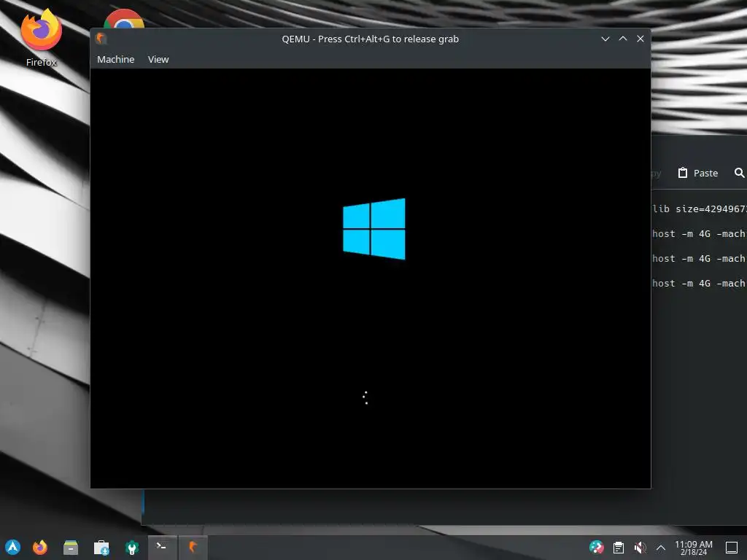Open the green wrench tool in the taskbar
The width and height of the screenshot is (747, 560).
click(x=132, y=547)
